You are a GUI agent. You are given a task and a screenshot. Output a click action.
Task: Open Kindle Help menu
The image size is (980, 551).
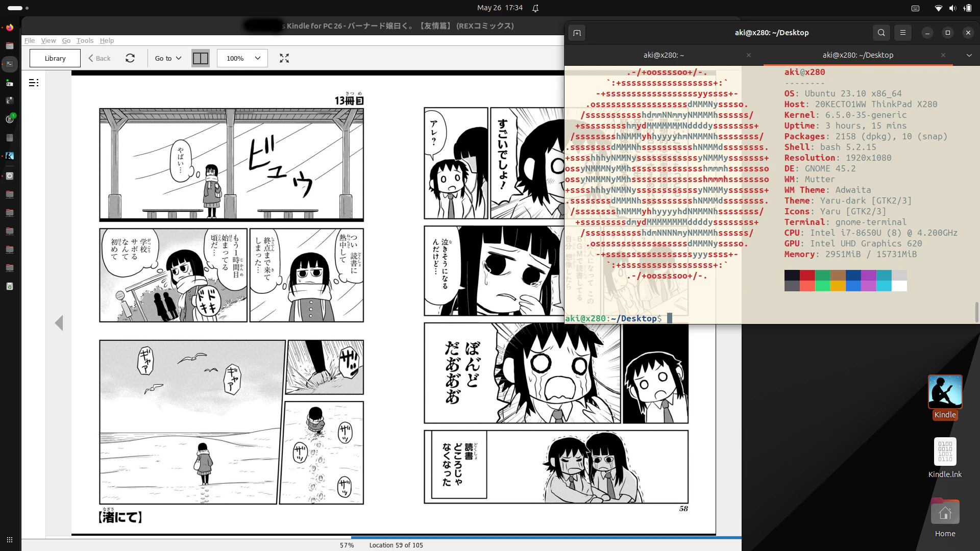(107, 40)
